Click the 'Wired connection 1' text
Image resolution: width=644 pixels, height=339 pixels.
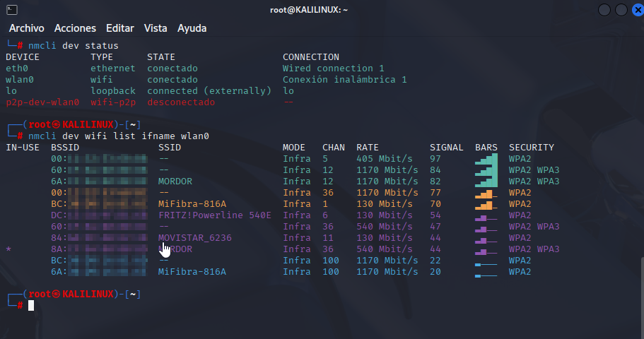click(x=333, y=69)
